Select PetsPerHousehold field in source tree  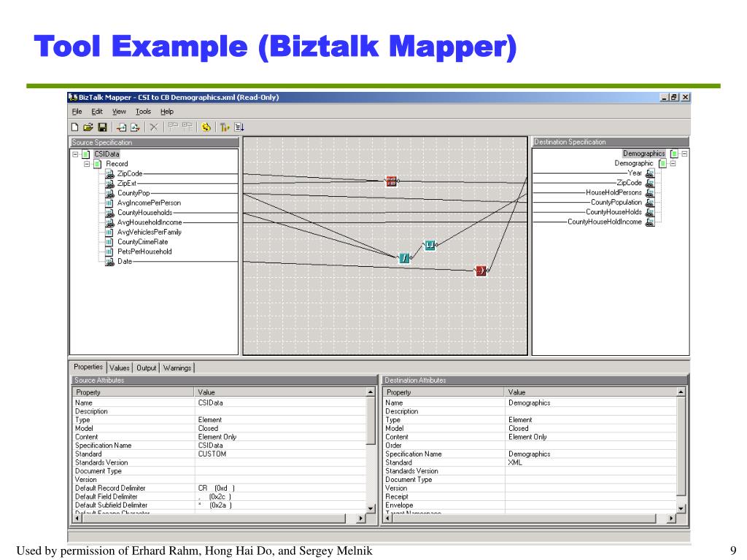coord(144,252)
